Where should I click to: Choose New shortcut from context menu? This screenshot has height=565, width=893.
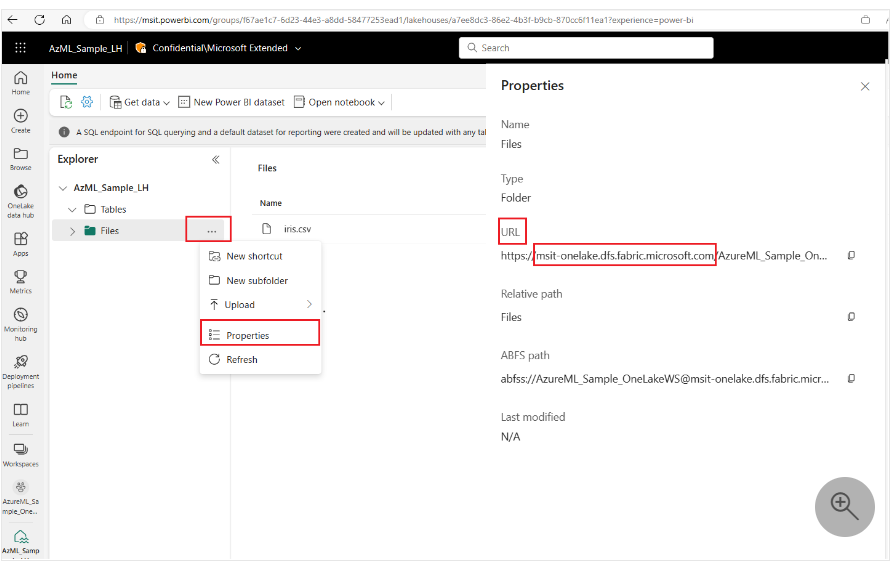point(261,256)
